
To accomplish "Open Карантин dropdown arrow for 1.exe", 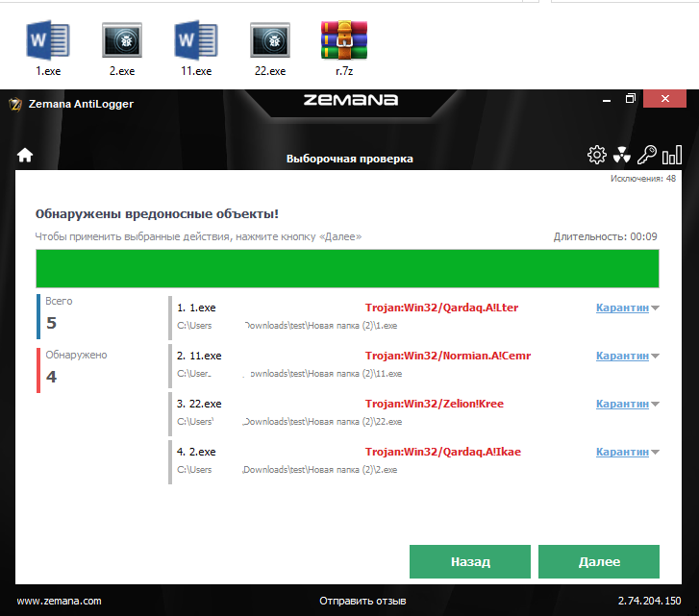I will (655, 308).
